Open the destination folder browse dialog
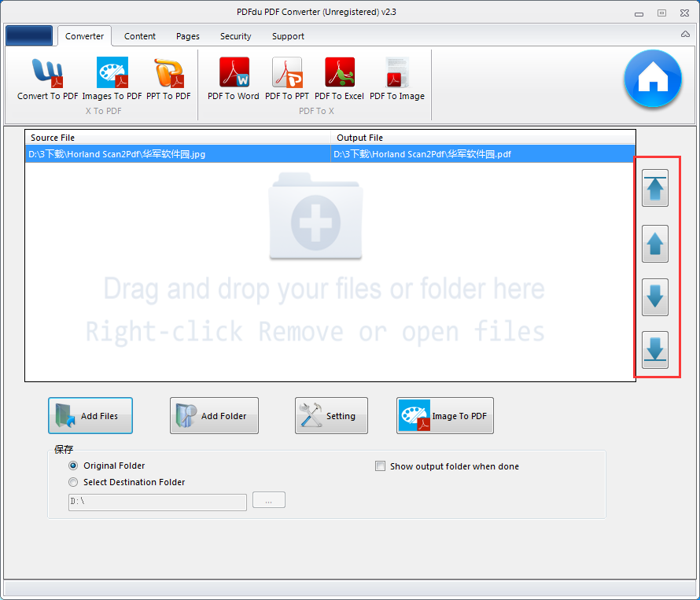This screenshot has height=600, width=700. click(x=268, y=499)
